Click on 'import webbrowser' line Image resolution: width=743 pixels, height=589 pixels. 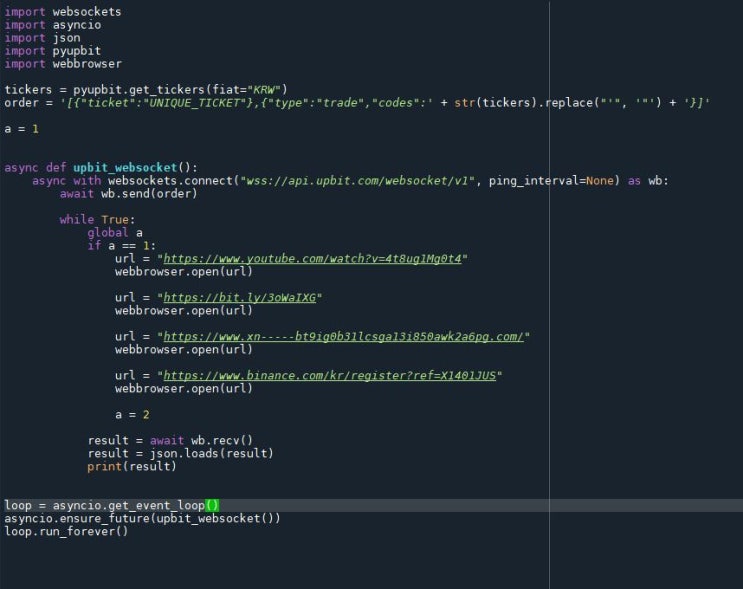(x=63, y=64)
